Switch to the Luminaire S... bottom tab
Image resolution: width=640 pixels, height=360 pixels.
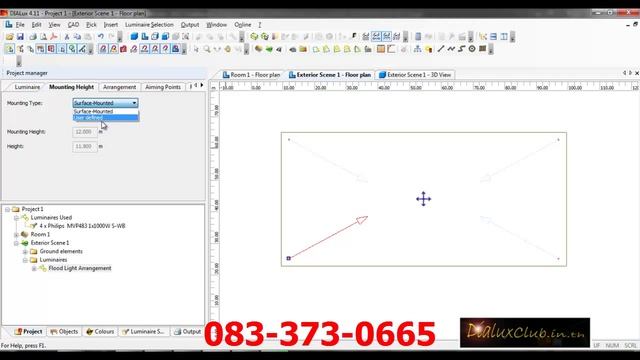(143, 331)
